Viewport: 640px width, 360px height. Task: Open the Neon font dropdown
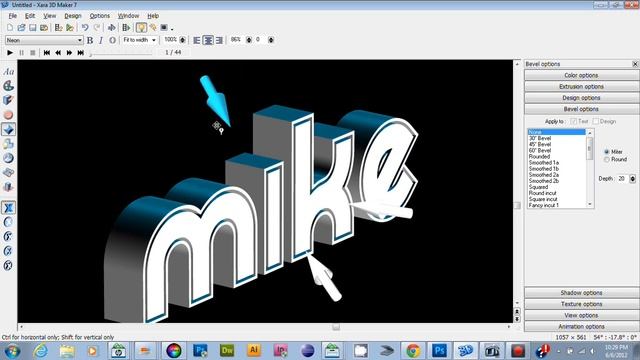tap(44, 40)
